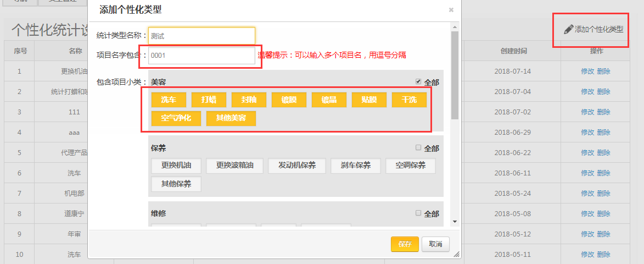Click the pencil icon beside 添加个性化类型
This screenshot has height=264, width=644.
[x=568, y=29]
